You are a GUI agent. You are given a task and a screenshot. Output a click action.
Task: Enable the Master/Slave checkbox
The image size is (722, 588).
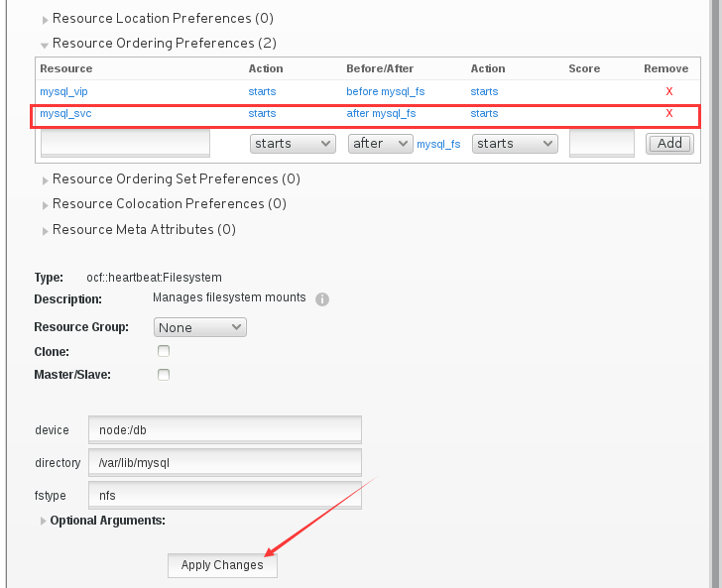pyautogui.click(x=164, y=375)
